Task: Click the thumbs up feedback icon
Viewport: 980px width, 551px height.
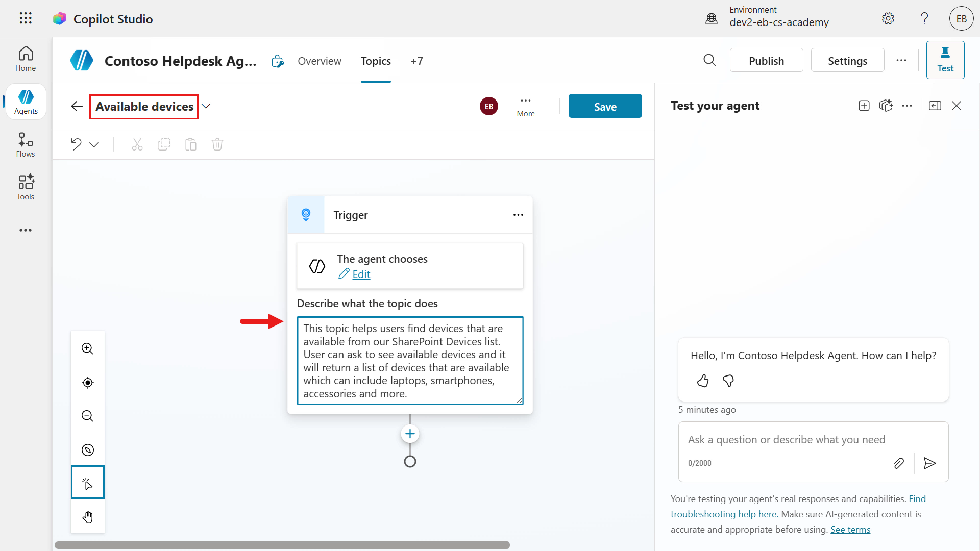Action: tap(703, 381)
